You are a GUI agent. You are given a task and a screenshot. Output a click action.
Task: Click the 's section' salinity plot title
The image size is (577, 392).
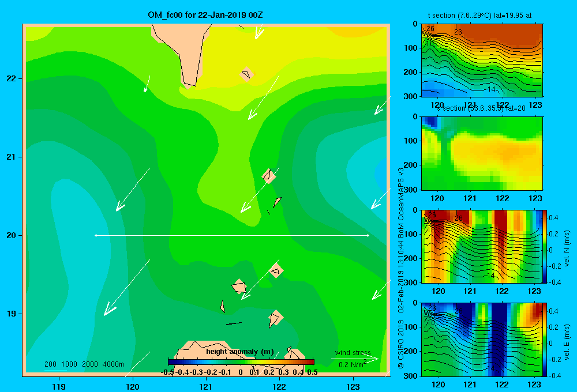(x=480, y=108)
